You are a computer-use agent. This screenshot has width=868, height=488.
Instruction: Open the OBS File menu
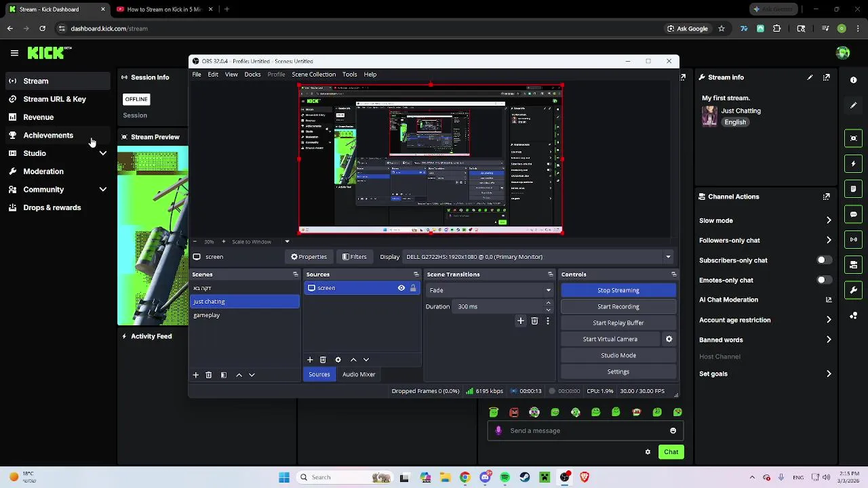click(x=197, y=75)
